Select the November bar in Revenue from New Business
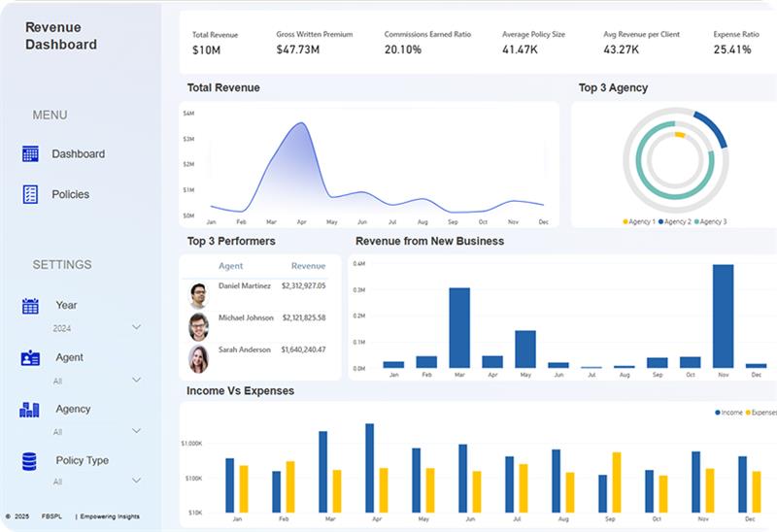The height and width of the screenshot is (532, 777). click(x=723, y=316)
